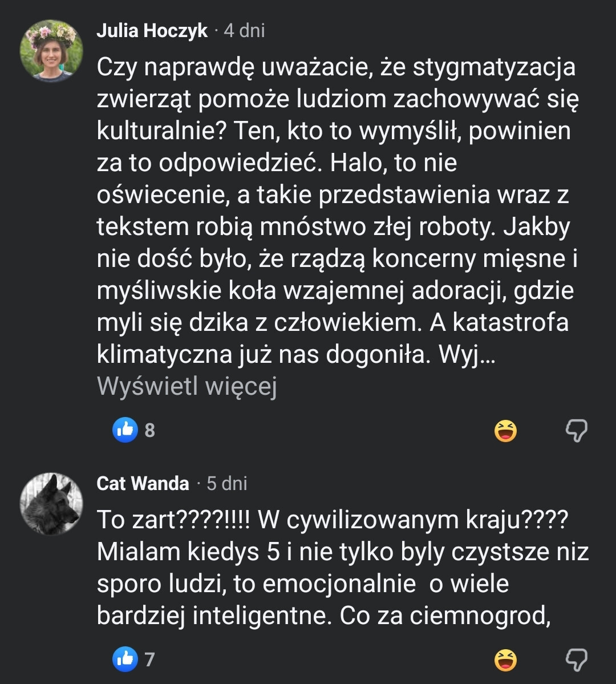The width and height of the screenshot is (616, 684).
Task: Open Cat Wanda's profile name link
Action: coord(143,484)
